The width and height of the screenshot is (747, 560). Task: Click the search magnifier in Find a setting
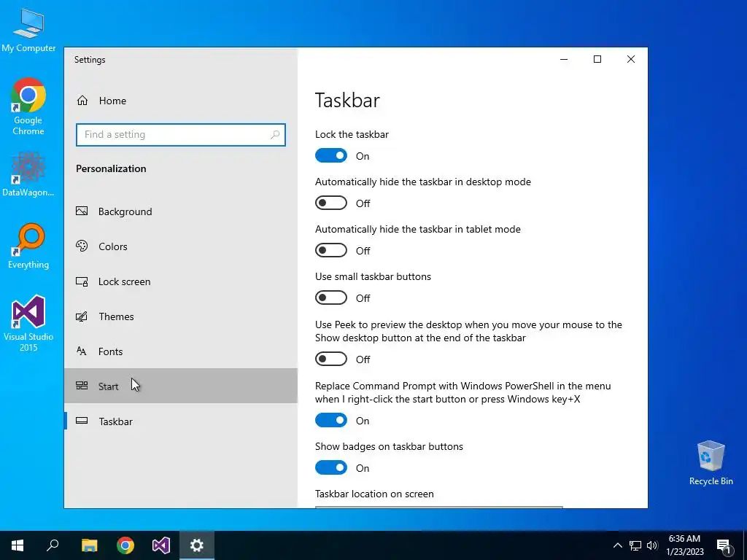[x=275, y=135]
